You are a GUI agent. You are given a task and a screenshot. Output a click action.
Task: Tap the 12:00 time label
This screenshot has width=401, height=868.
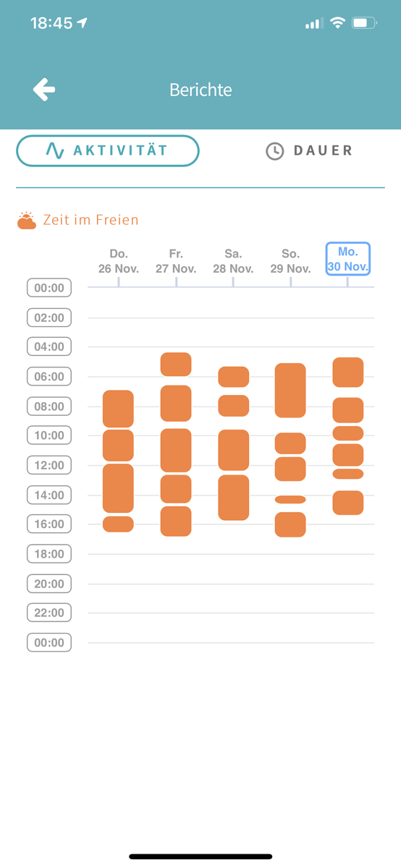(49, 465)
